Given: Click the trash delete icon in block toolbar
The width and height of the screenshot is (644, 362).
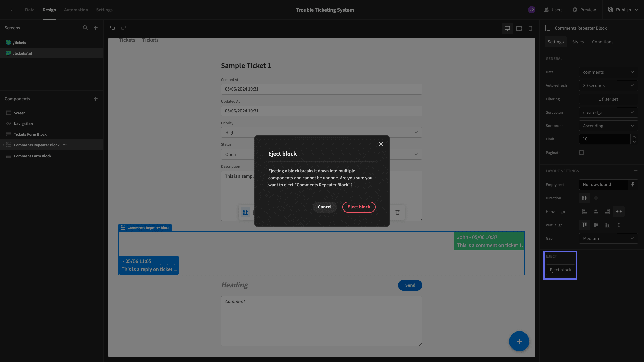Looking at the screenshot, I should pos(398,212).
